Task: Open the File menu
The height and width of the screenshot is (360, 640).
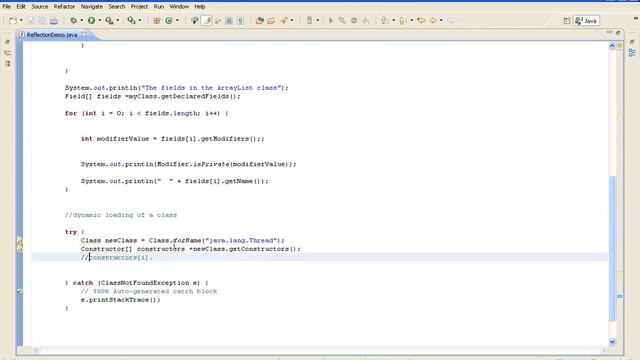Action: 7,7
